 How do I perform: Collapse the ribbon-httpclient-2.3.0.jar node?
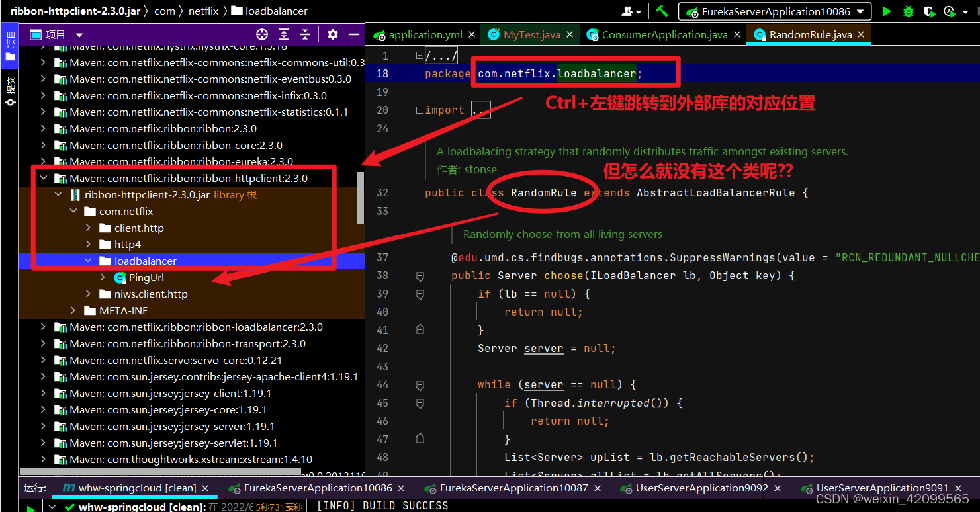tap(58, 195)
